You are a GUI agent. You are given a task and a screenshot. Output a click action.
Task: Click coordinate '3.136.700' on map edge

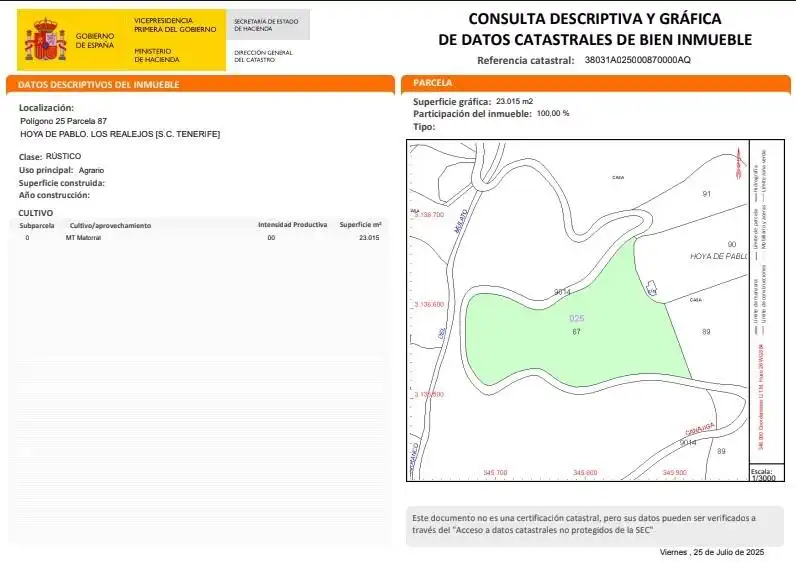(x=429, y=215)
